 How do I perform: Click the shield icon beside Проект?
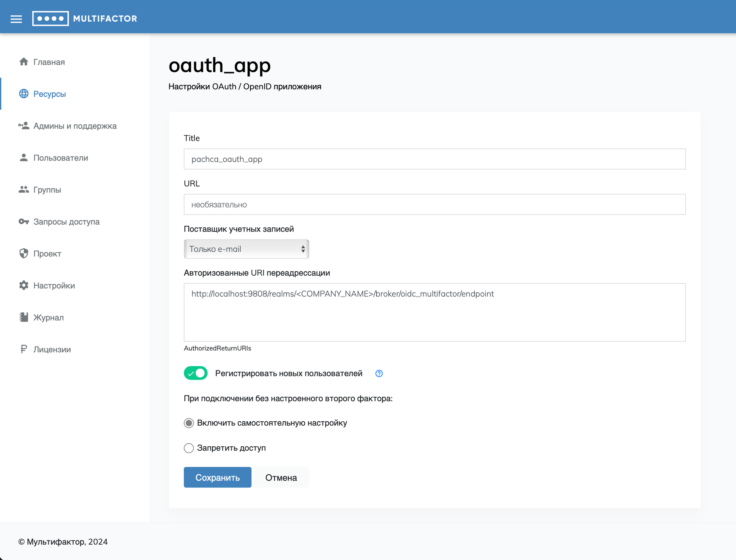(24, 254)
